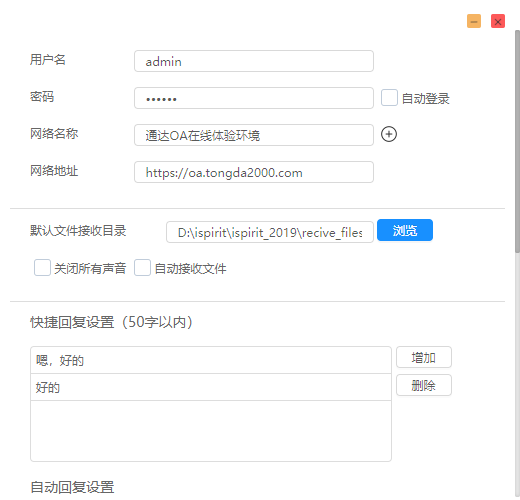Screen dimensions: 520x500
Task: Click the 网络地址 URL field
Action: pyautogui.click(x=254, y=172)
